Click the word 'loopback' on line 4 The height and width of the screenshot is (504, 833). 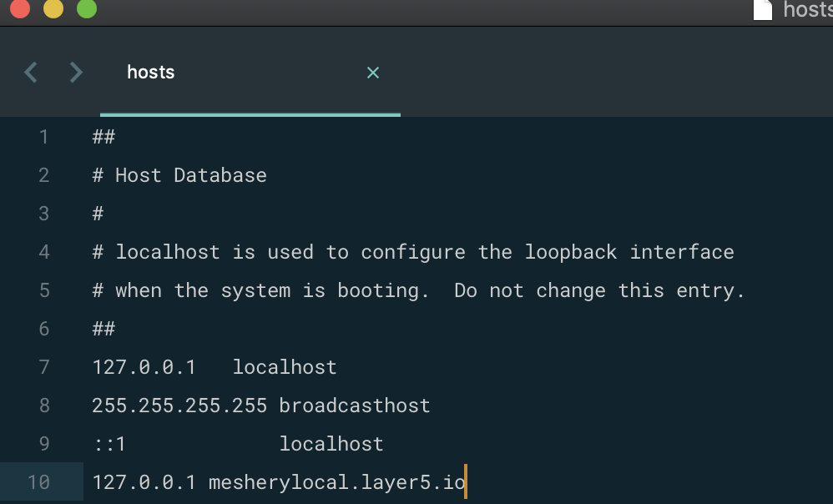coord(571,253)
